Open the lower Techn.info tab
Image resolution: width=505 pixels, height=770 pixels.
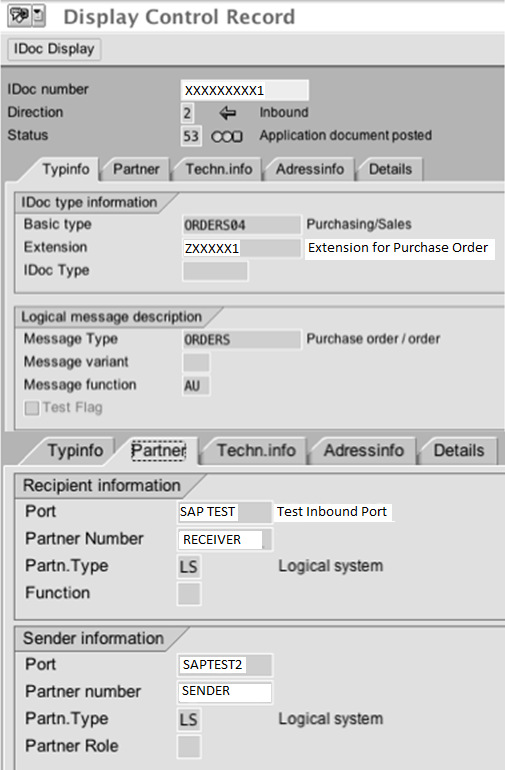pos(256,450)
